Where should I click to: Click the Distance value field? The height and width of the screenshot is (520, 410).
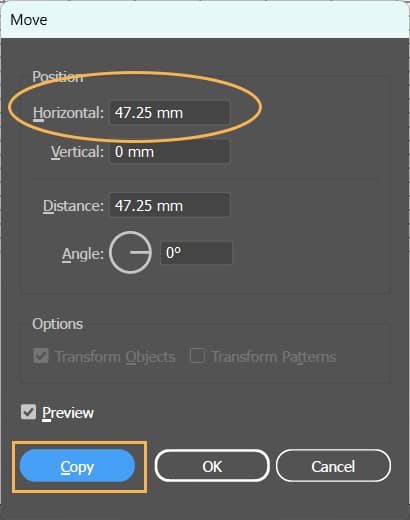coord(170,205)
